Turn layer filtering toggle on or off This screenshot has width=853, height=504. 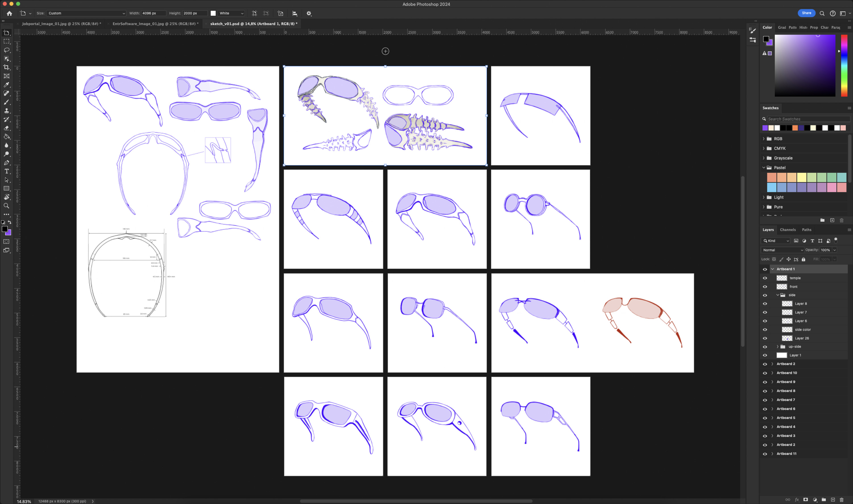(836, 240)
